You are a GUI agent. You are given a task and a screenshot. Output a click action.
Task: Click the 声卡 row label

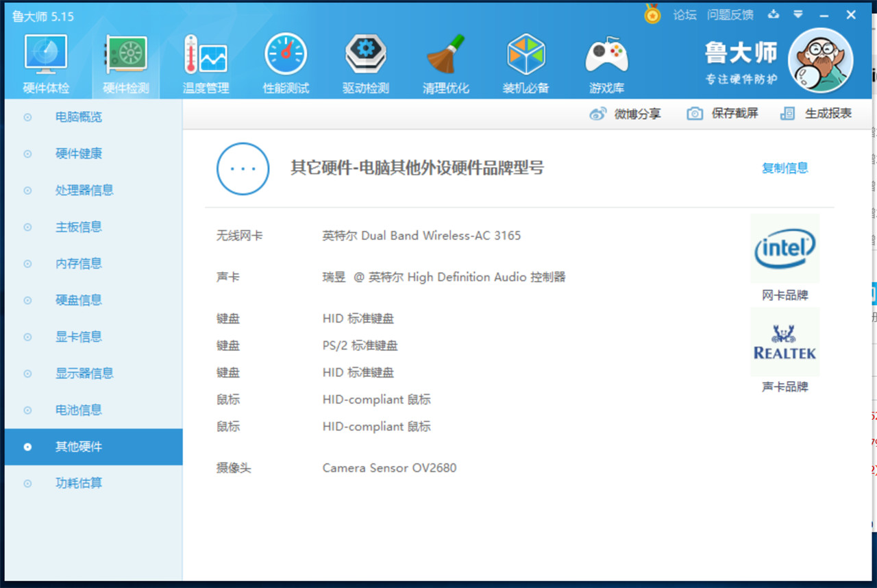coord(228,278)
